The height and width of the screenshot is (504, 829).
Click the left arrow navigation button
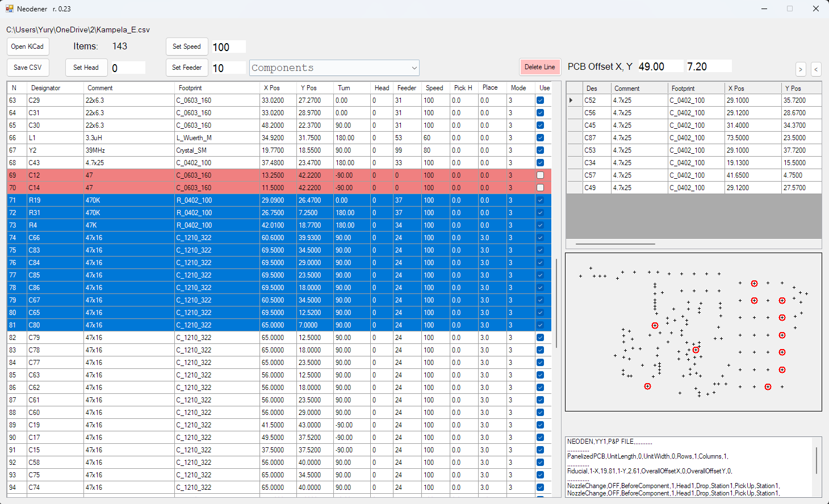point(816,69)
